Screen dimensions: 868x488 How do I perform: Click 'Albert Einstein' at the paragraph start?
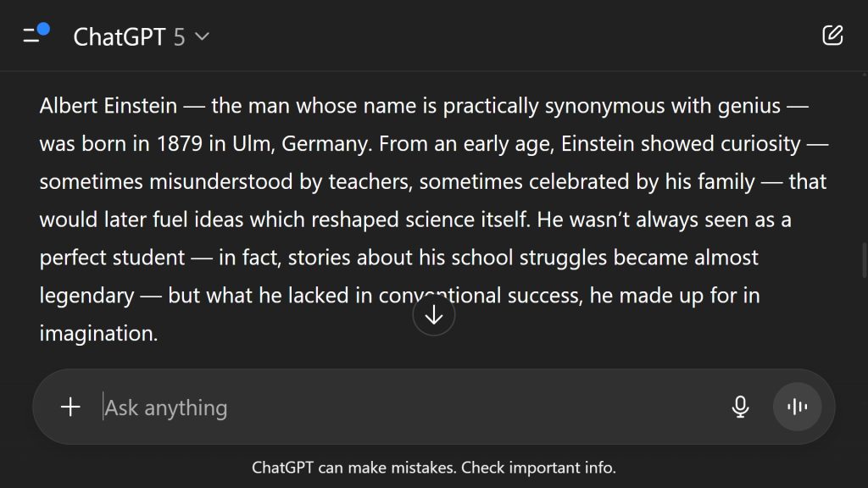108,107
